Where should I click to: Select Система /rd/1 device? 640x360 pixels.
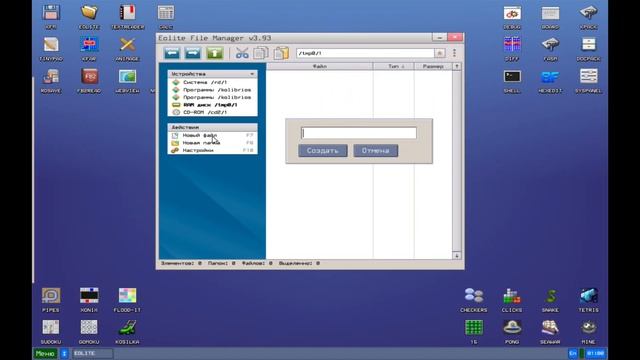pos(212,82)
